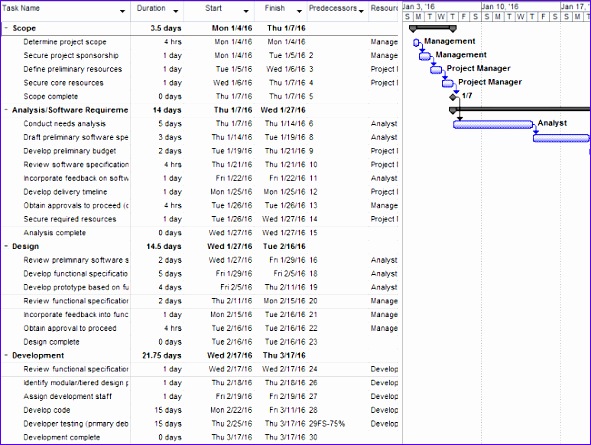Click the Resource column header
The image size is (591, 445).
click(x=384, y=8)
